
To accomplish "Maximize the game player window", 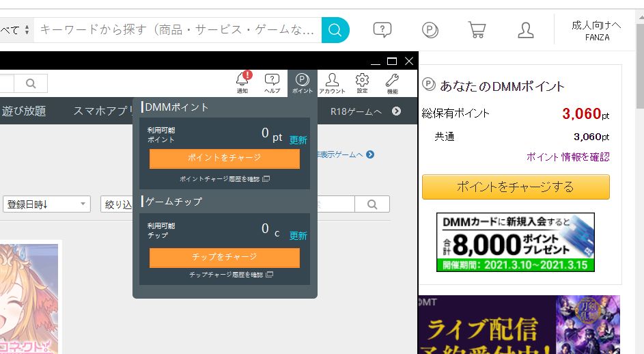I will click(392, 62).
